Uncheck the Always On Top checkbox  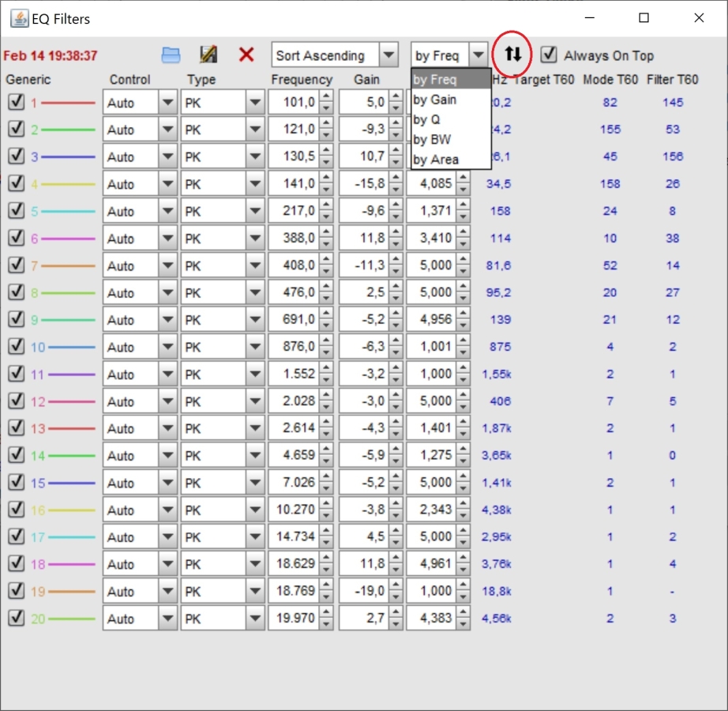point(549,55)
